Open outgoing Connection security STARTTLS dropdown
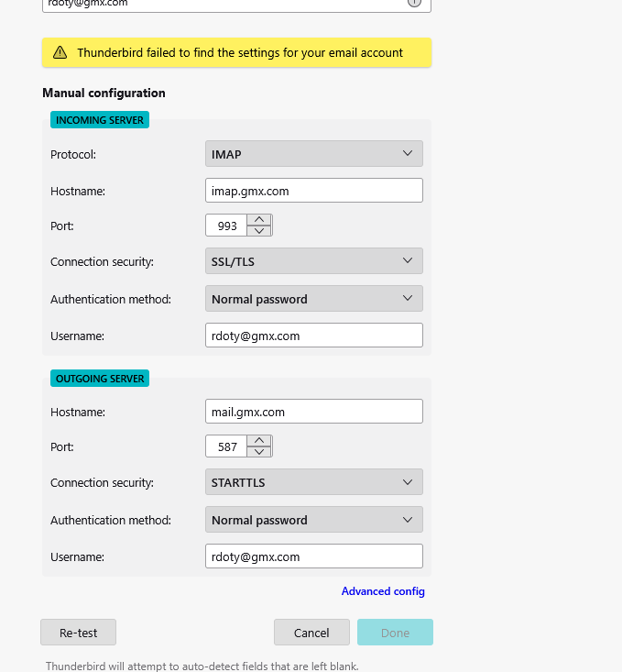 tap(314, 482)
